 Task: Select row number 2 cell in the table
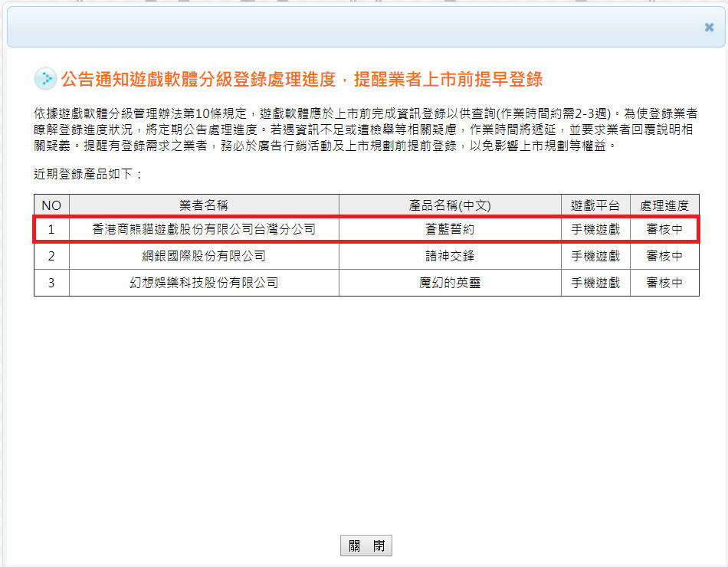click(x=51, y=256)
